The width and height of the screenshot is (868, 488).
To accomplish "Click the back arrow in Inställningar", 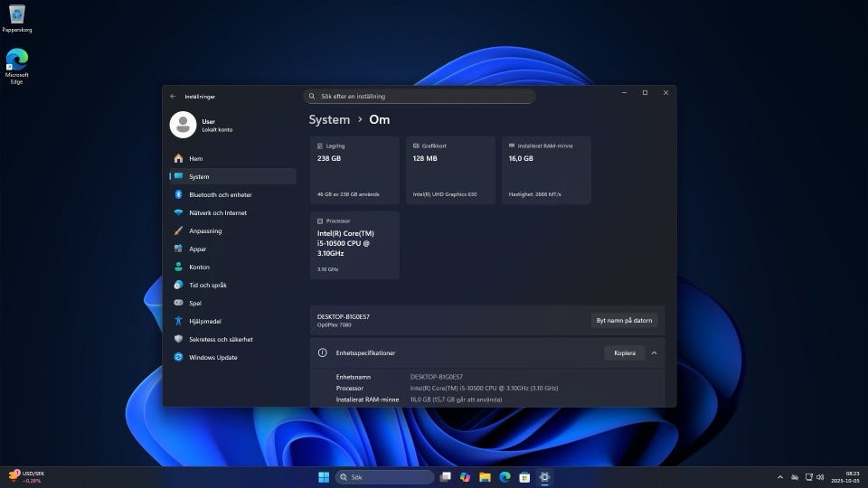I will [173, 96].
